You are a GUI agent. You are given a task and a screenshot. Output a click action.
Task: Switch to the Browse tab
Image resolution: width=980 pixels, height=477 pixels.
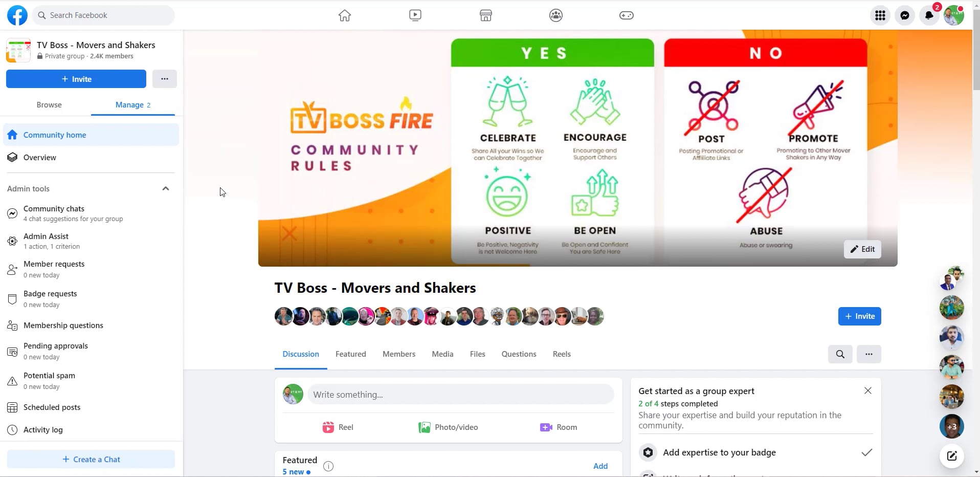[49, 105]
